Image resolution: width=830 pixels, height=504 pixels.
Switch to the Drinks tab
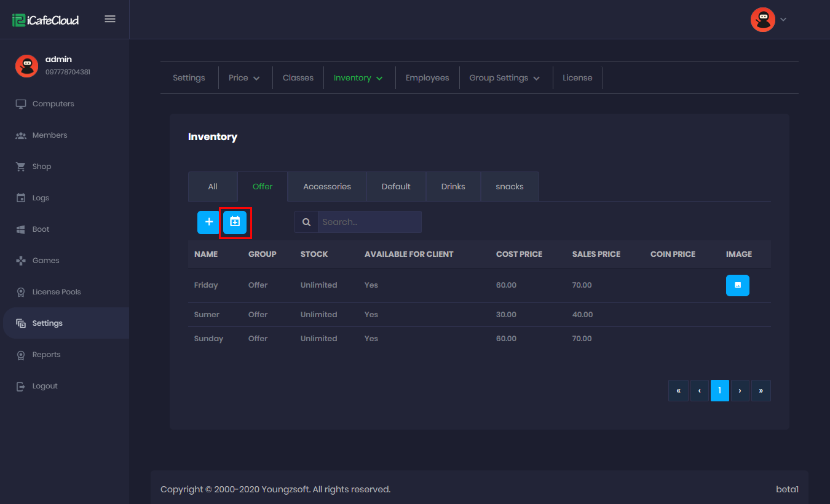453,186
